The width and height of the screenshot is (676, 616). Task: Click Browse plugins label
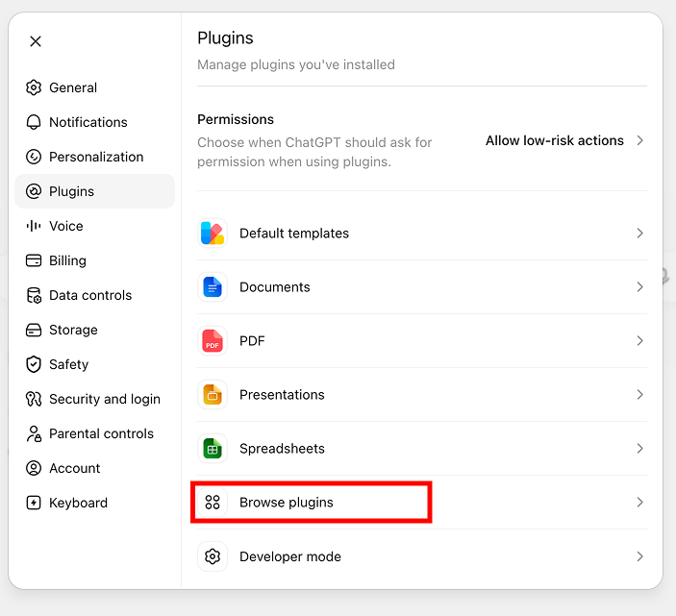tap(287, 503)
